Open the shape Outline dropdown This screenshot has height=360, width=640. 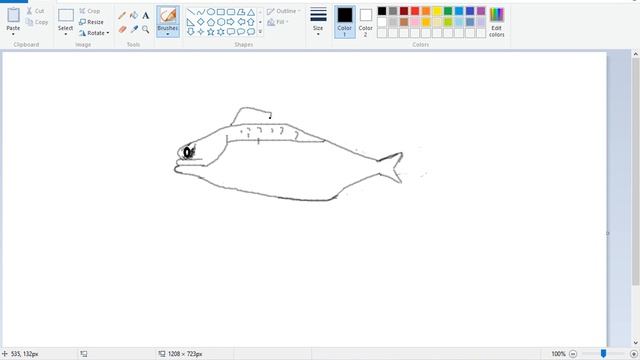pyautogui.click(x=284, y=11)
